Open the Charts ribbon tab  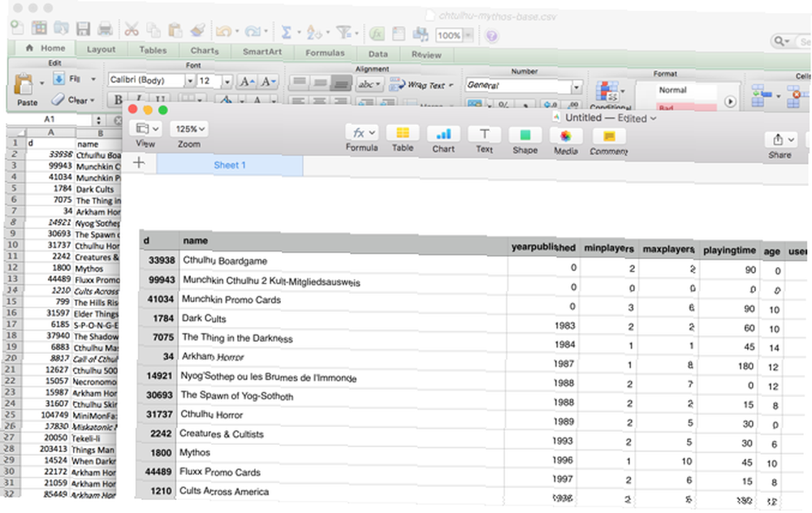205,50
